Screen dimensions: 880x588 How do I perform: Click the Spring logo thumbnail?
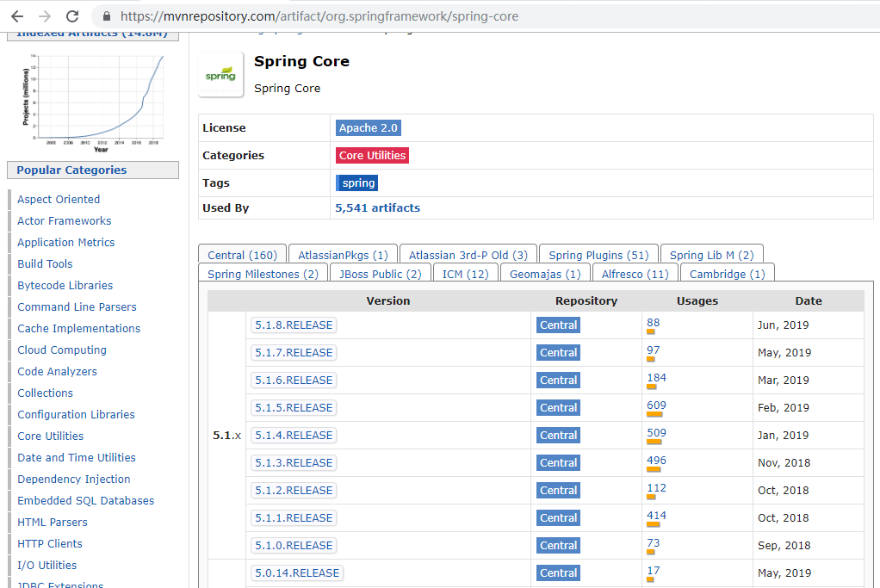point(220,75)
